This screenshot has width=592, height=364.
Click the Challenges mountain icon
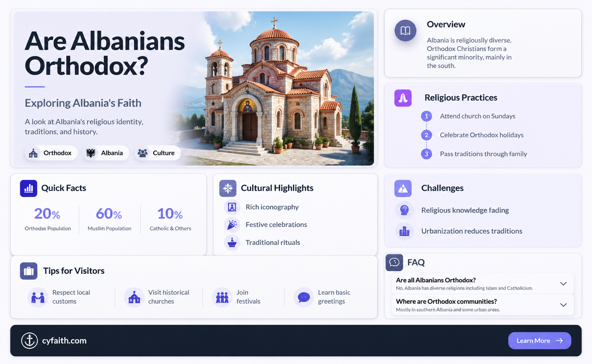tap(403, 188)
